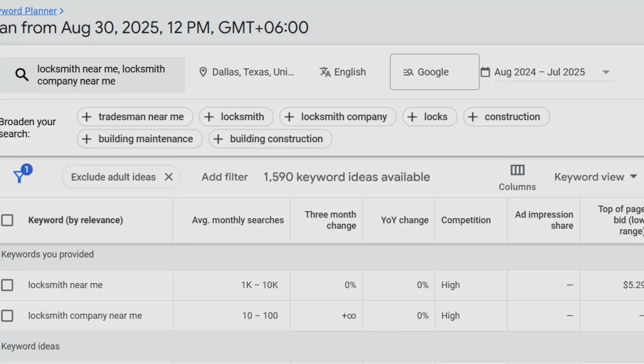Screen dimensions: 644x364
Task: Select the locksmith near me keyword checkbox
Action: 8,285
